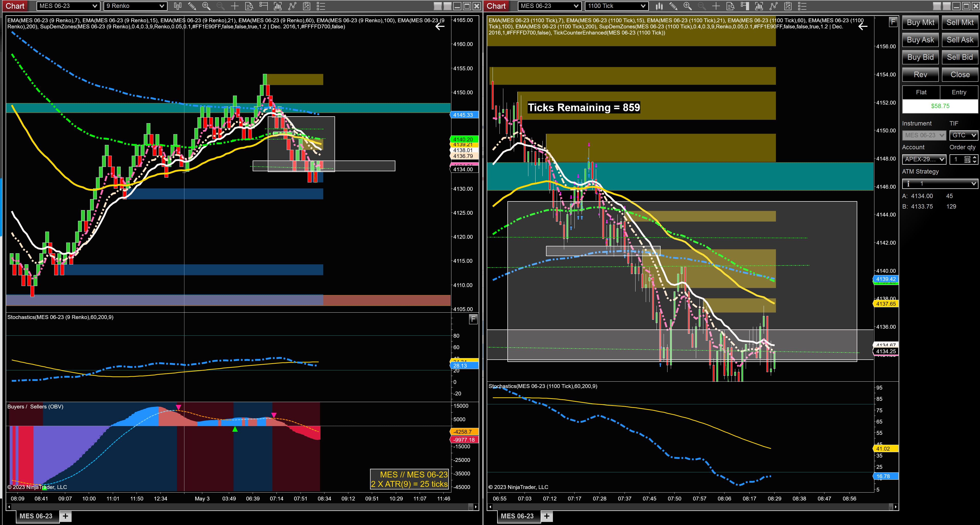This screenshot has width=980, height=525.
Task: Toggle the F button in Stochastics panel
Action: coord(473,319)
